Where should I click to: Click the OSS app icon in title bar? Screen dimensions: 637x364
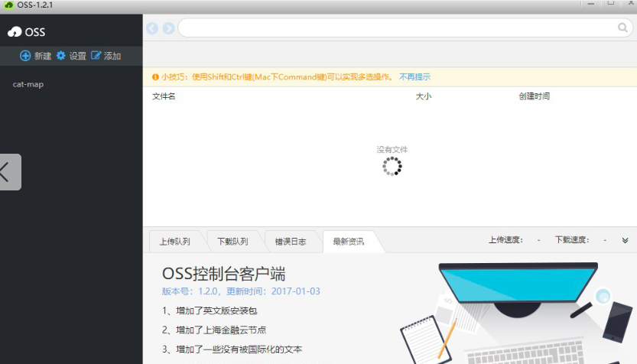pos(8,5)
